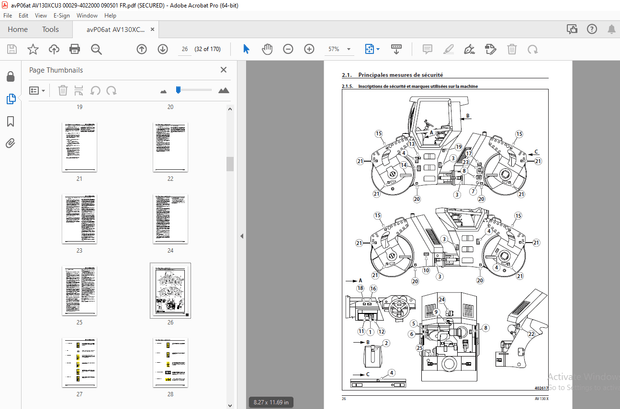Reduce thumbnail size with the small mountain icon
The image size is (620, 409).
coord(163,91)
